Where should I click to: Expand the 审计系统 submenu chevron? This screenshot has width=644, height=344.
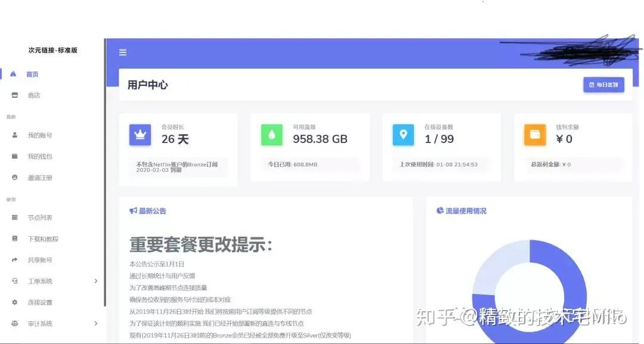click(95, 324)
